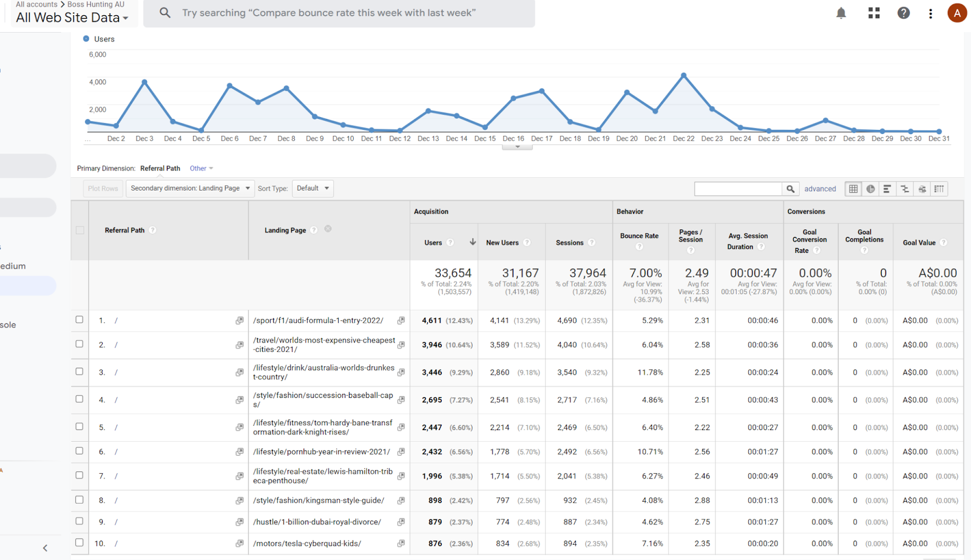Open the help question mark icon
Viewport: 971px width, 560px height.
(904, 13)
